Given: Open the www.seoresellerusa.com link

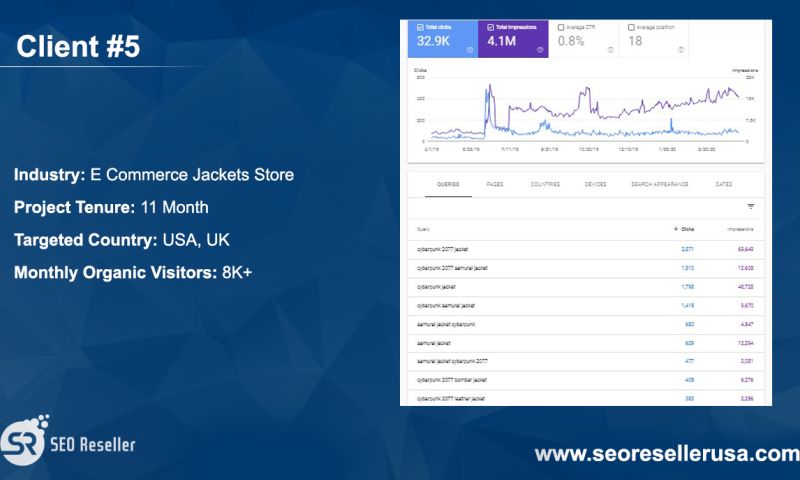Looking at the screenshot, I should (x=666, y=454).
